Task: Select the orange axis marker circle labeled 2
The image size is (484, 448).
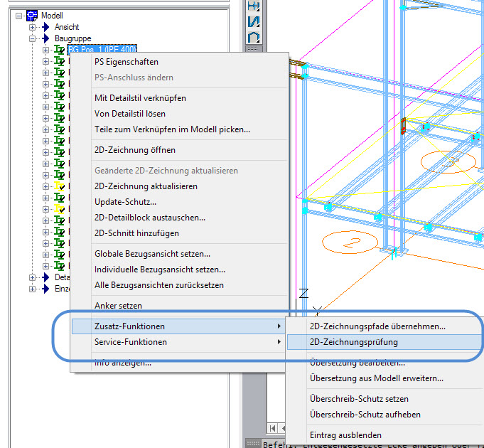Action: pyautogui.click(x=350, y=242)
